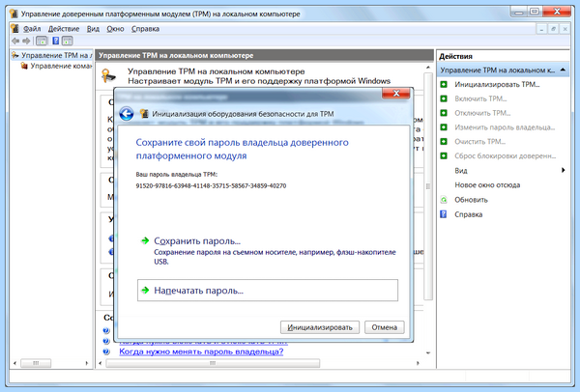Viewport: 580px width, 392px height.
Task: Minimize the inner MMC child window
Action: (x=541, y=29)
